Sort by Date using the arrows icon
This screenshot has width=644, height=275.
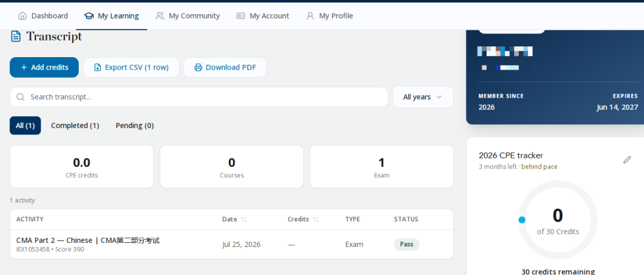(243, 219)
